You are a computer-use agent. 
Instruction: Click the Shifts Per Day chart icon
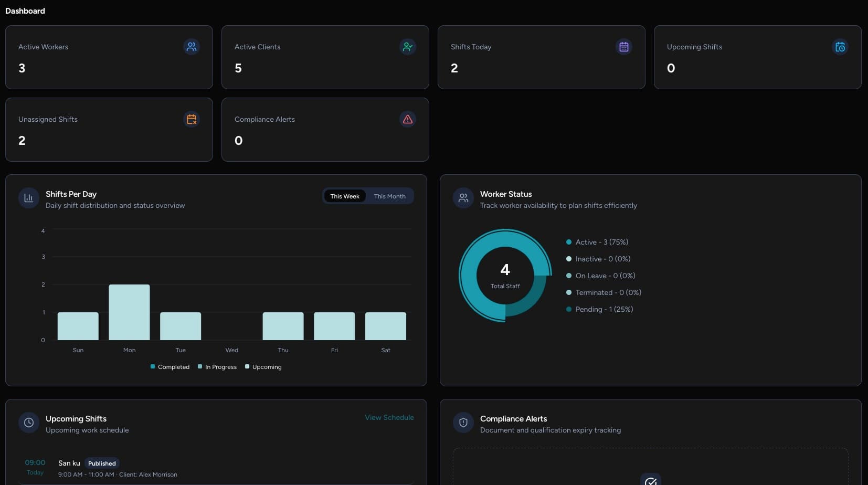coord(28,198)
